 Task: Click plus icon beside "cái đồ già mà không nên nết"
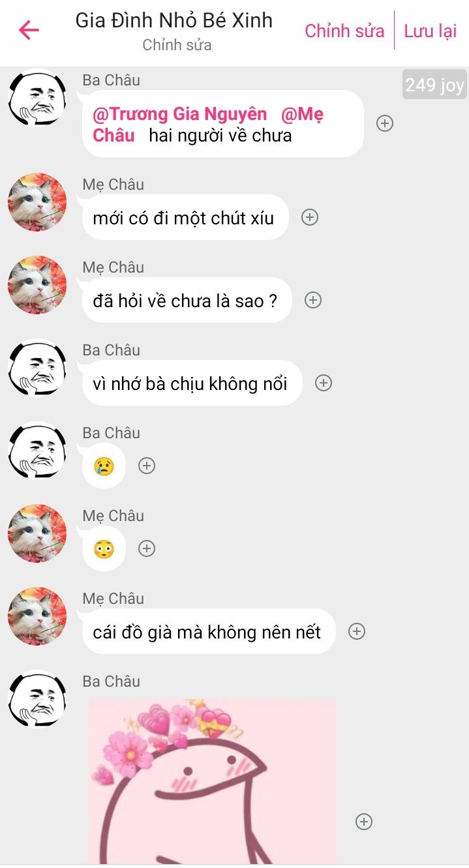[357, 631]
